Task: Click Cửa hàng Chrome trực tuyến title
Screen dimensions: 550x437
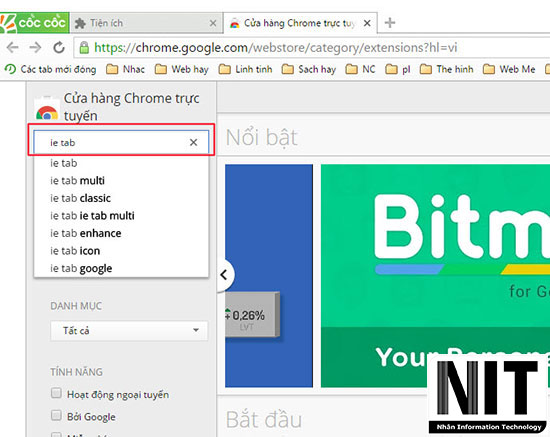Action: (132, 107)
